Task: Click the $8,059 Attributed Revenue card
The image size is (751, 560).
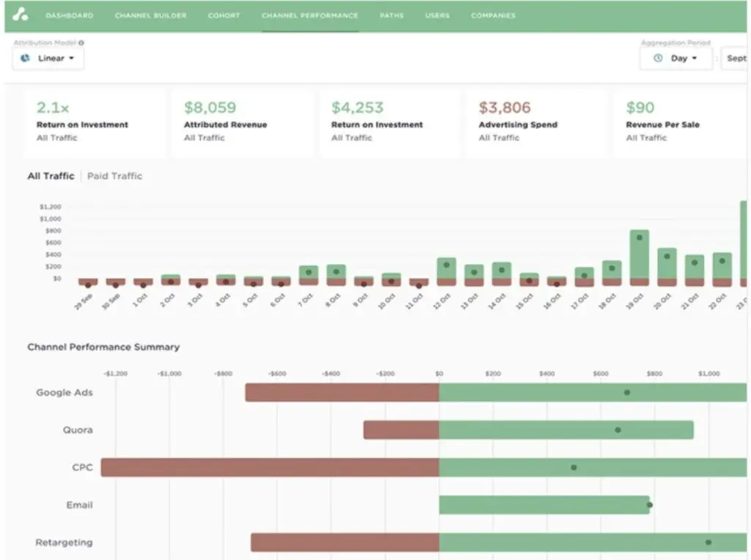Action: pyautogui.click(x=242, y=123)
